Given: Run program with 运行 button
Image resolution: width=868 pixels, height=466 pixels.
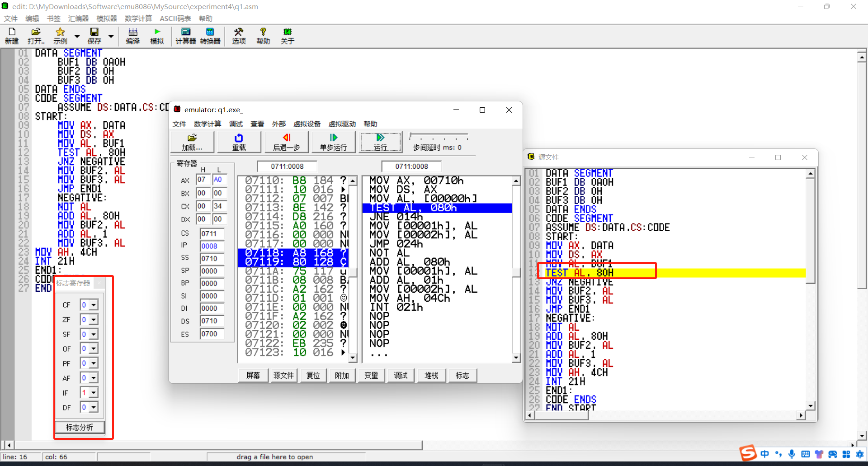Looking at the screenshot, I should (x=381, y=142).
